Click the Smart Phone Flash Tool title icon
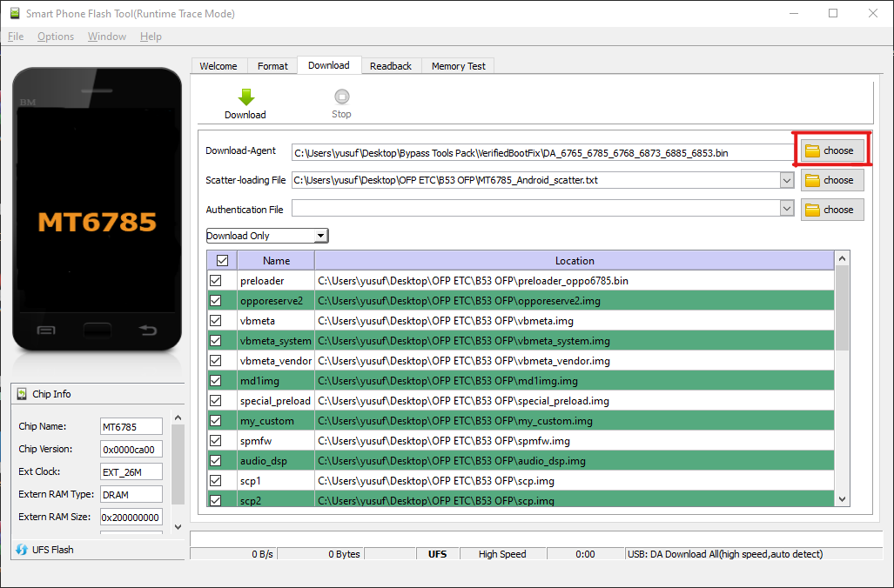The height and width of the screenshot is (588, 894). 13,14
